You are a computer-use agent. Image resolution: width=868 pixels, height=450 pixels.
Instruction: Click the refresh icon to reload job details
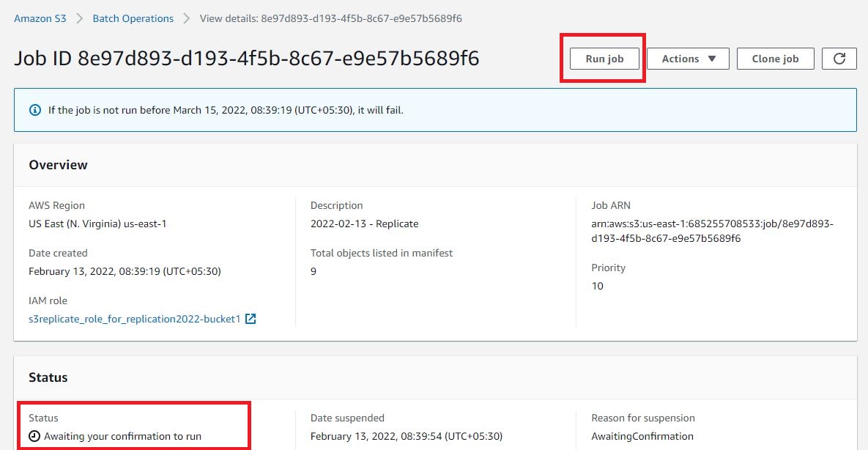(x=839, y=59)
